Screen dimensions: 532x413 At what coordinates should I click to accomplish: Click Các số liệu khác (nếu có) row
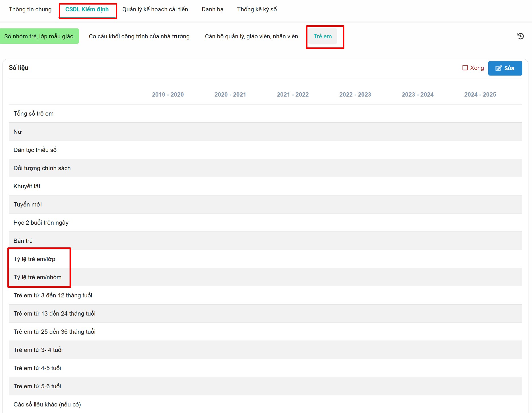tap(47, 404)
